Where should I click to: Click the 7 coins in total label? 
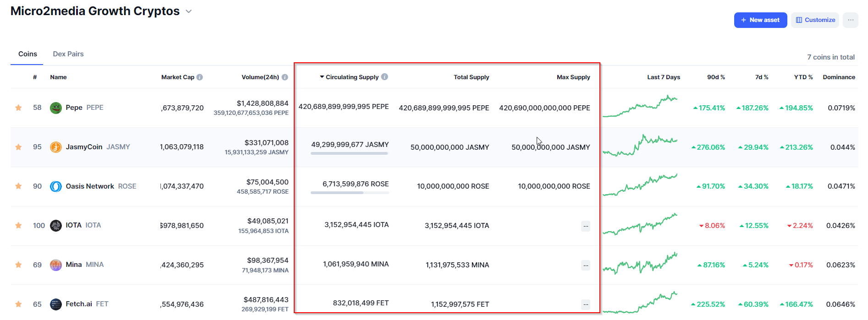pyautogui.click(x=831, y=57)
